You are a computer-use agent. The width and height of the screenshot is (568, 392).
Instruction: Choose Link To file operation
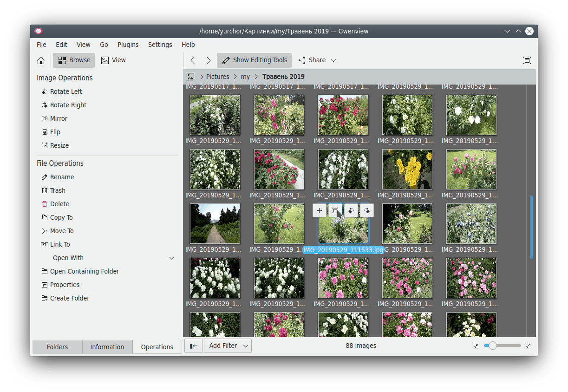[x=56, y=244]
